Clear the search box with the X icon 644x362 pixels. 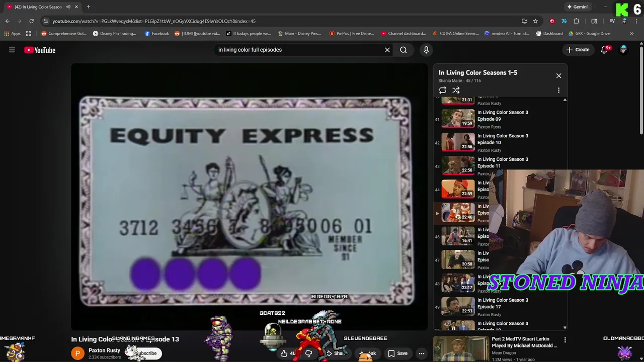click(x=387, y=50)
